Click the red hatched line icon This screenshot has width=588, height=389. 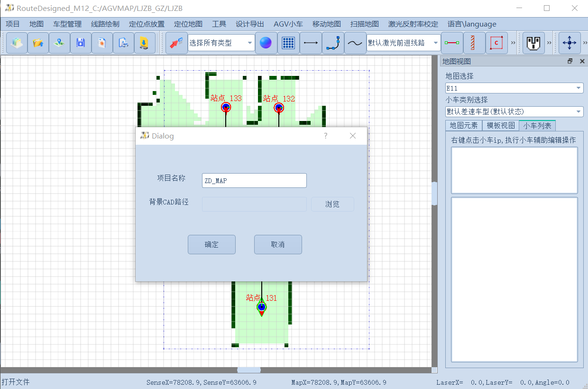coord(474,42)
